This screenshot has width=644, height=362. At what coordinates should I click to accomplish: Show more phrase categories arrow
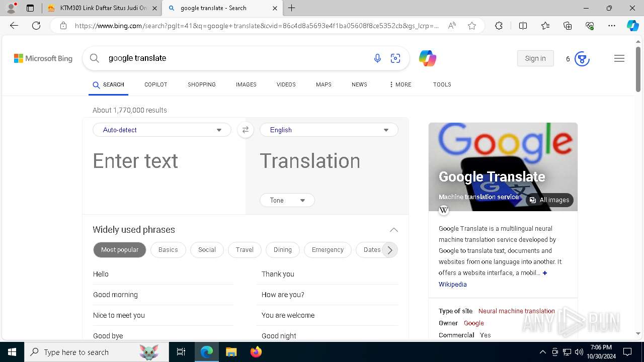tap(390, 250)
